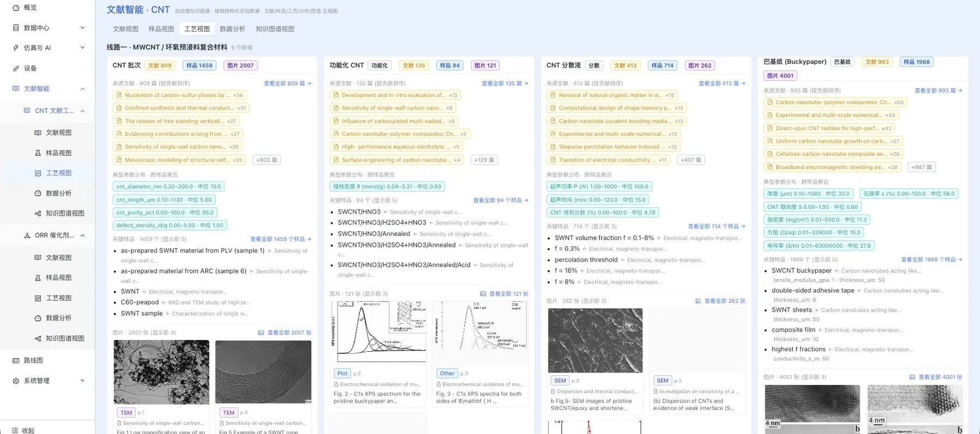This screenshot has width=980, height=434.
Task: Click the 样品 1459 badge in CNT 批次
Action: (199, 65)
